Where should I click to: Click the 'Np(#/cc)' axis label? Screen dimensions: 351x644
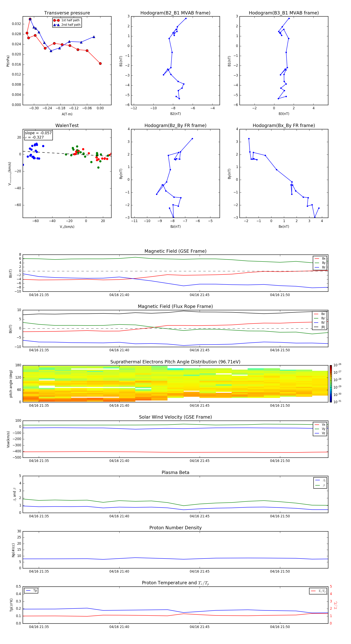13,550
